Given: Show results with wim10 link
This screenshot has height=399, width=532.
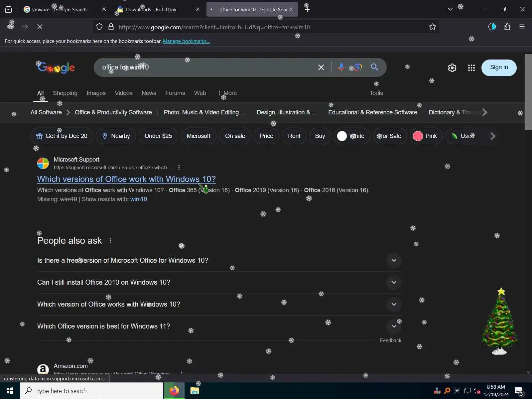Looking at the screenshot, I should (139, 199).
